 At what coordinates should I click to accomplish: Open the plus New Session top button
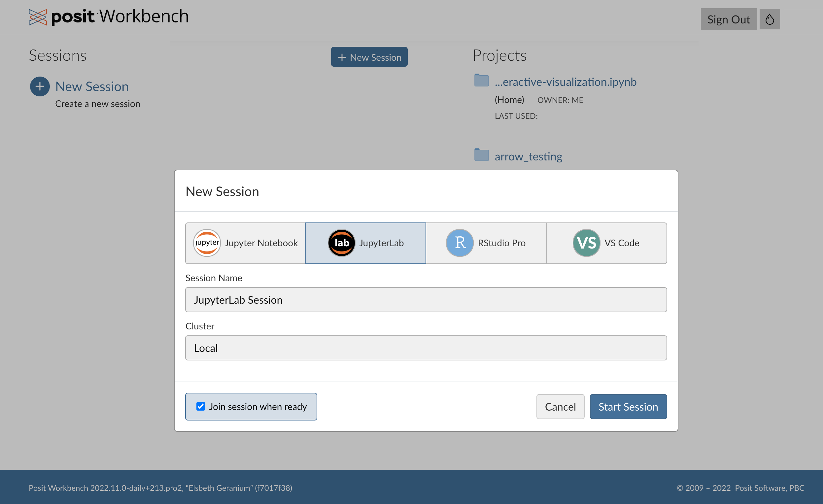[x=369, y=56]
